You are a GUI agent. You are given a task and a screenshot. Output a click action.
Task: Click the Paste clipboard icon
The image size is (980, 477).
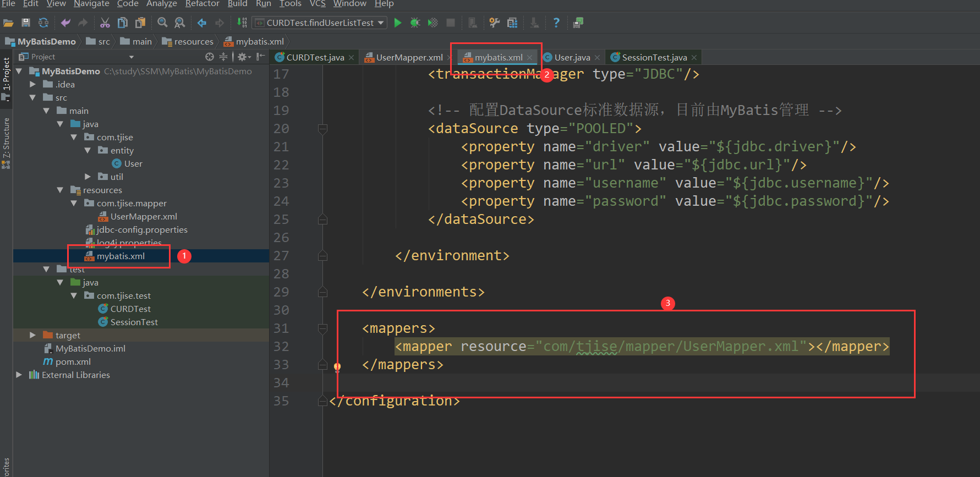pyautogui.click(x=140, y=23)
